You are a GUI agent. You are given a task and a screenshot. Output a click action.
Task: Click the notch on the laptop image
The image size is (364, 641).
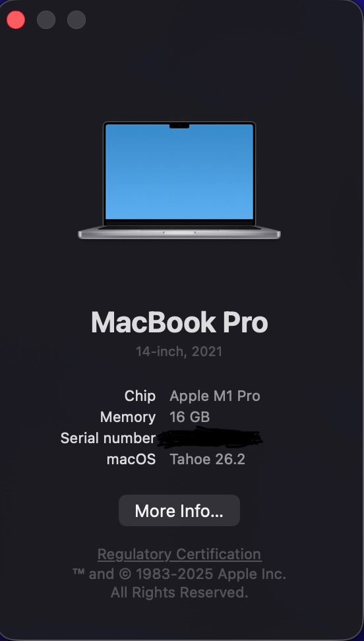point(179,126)
